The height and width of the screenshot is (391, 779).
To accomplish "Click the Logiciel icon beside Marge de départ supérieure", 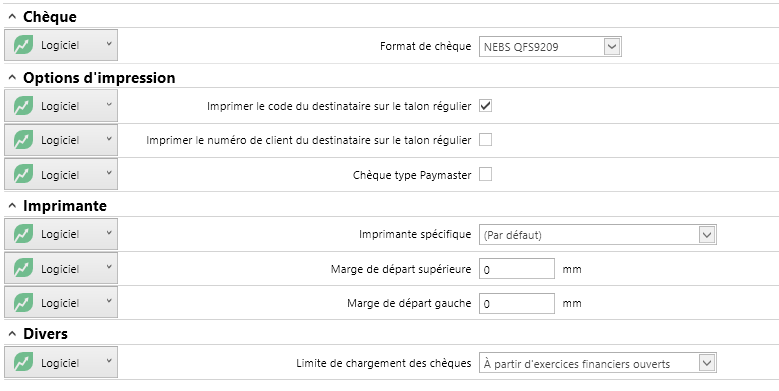I will coord(23,269).
